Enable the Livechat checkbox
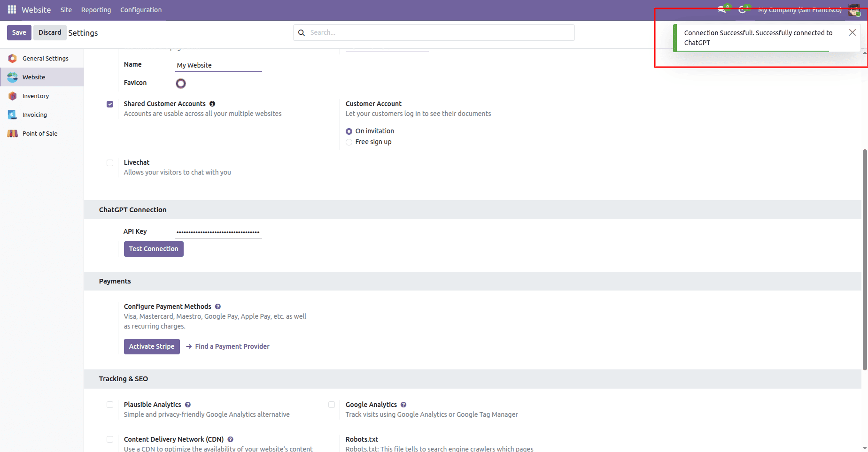Screen dimensions: 868x452 [110, 163]
